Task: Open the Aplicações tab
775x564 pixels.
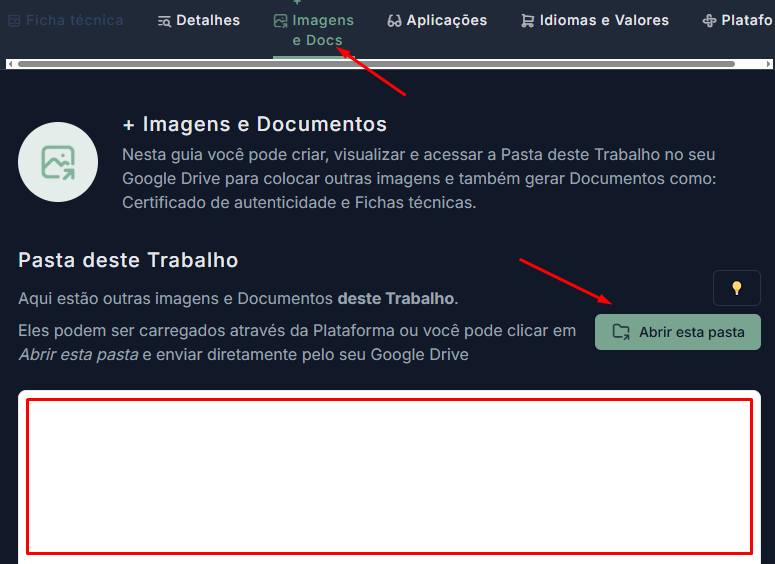Action: [437, 20]
